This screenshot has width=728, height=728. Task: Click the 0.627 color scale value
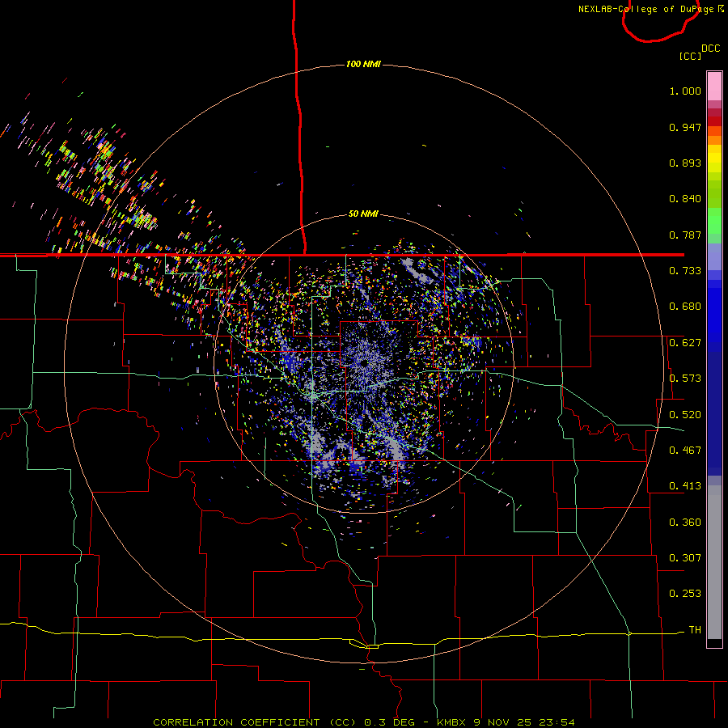pos(685,343)
